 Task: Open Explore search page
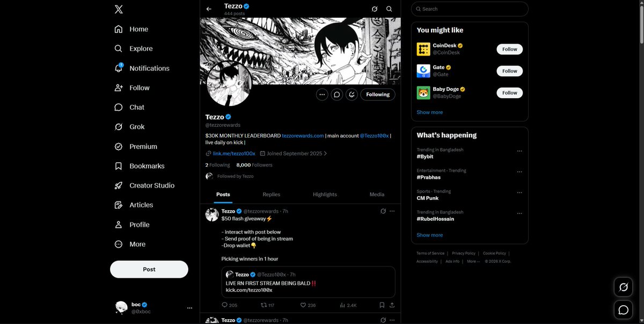134,48
